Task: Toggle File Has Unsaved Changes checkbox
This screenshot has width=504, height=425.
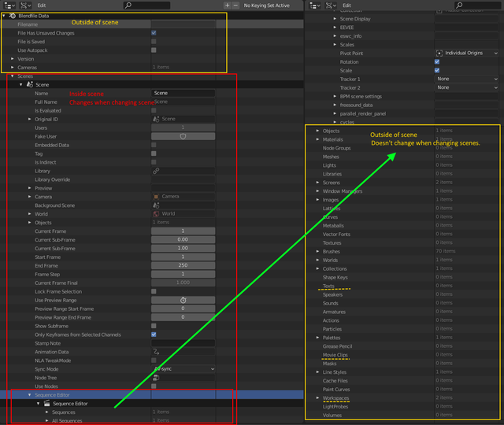Action: [154, 33]
